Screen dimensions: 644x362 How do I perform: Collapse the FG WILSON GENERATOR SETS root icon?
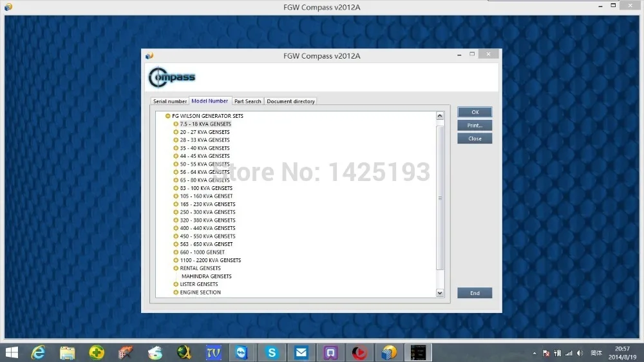coord(167,116)
